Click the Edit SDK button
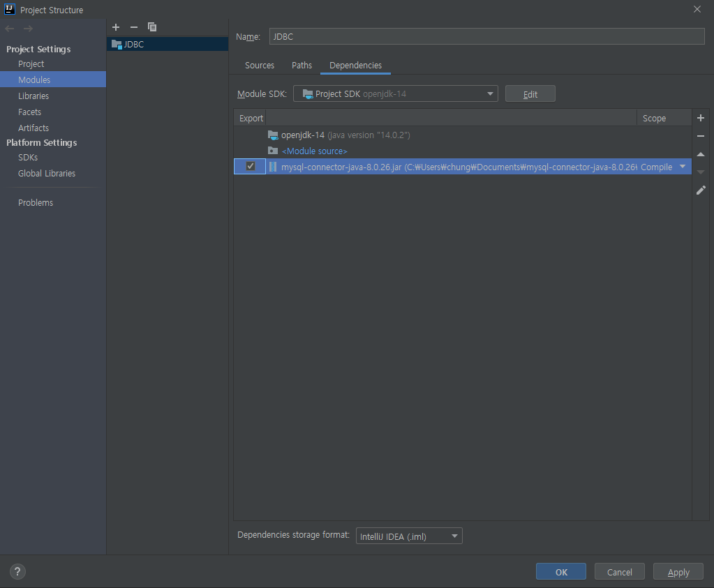The width and height of the screenshot is (714, 588). [x=530, y=93]
